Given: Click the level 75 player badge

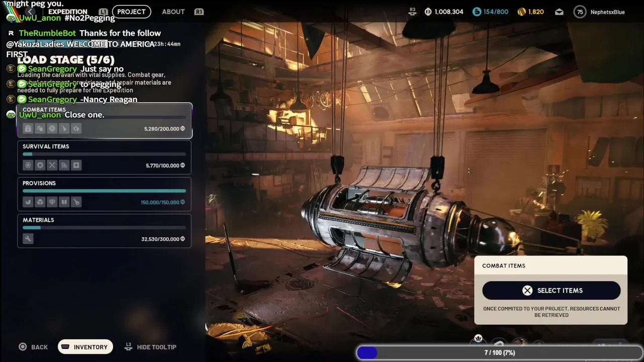Looking at the screenshot, I should click(x=581, y=12).
